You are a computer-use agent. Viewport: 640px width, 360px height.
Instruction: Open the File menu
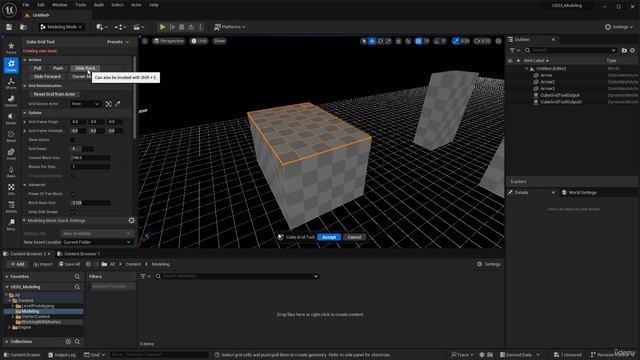click(26, 5)
